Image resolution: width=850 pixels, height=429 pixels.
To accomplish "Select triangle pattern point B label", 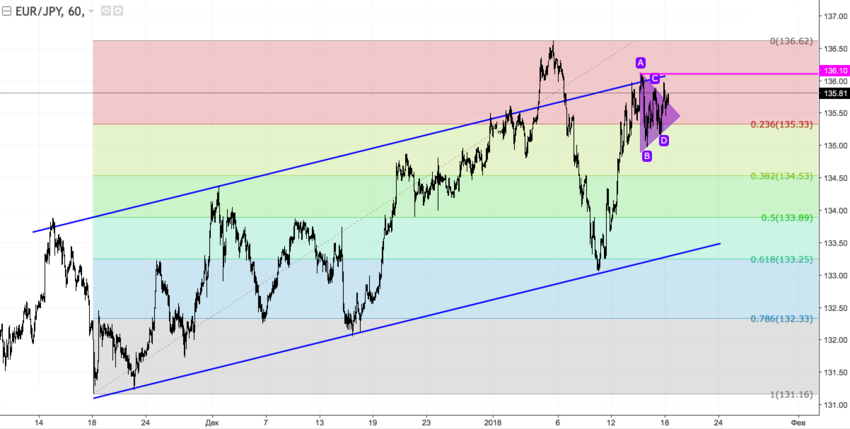I will click(647, 155).
